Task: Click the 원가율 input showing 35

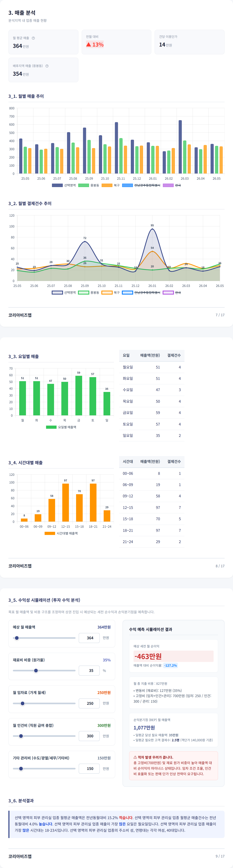Action: coord(89,671)
